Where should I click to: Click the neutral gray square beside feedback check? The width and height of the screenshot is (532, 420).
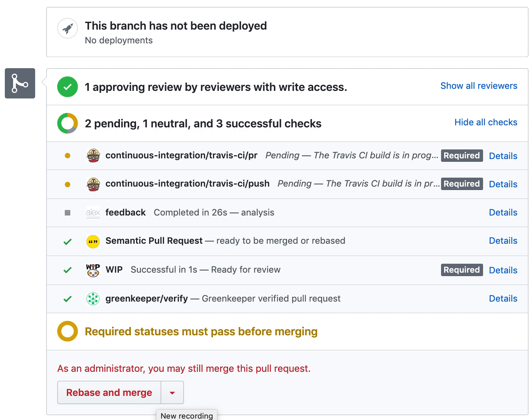(67, 213)
